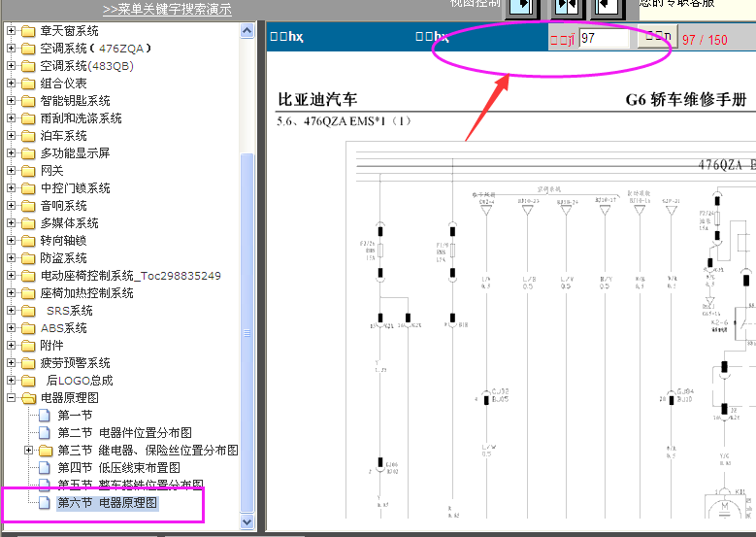This screenshot has height=537, width=756.
Task: Click the page jump button next to page field
Action: (657, 37)
